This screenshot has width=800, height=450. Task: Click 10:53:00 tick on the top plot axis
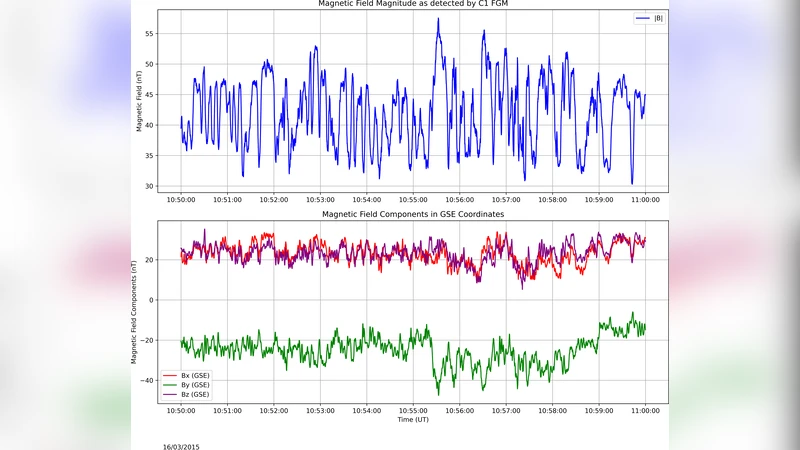pos(320,200)
